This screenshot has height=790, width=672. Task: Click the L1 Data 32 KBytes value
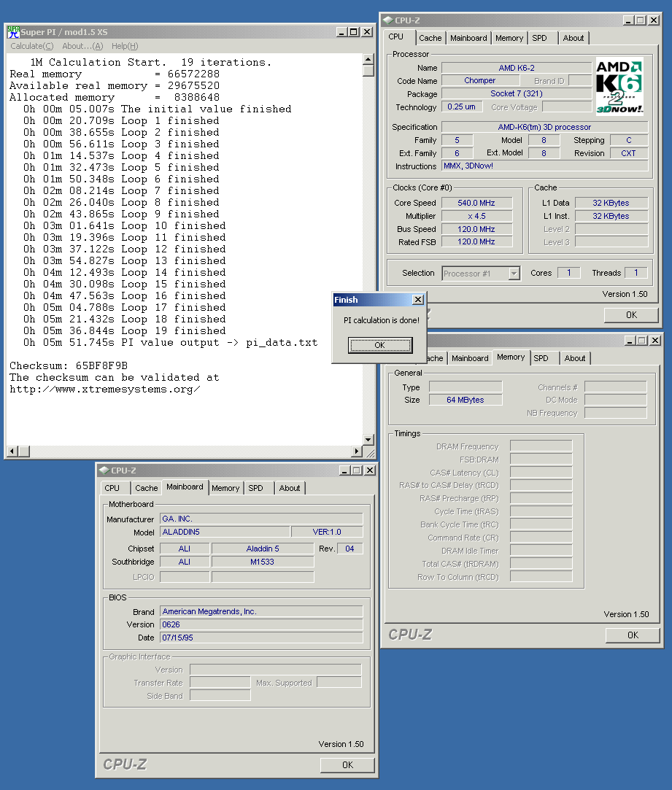[611, 203]
